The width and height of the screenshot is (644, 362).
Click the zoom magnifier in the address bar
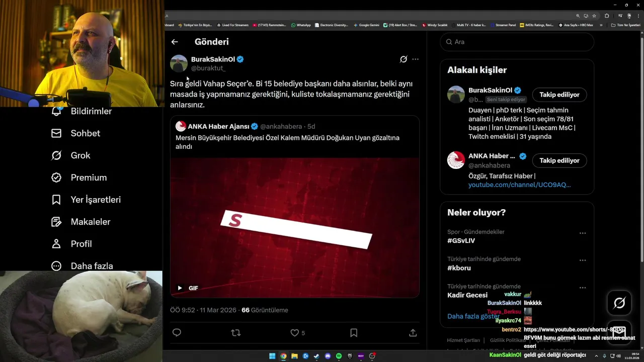[x=578, y=16]
